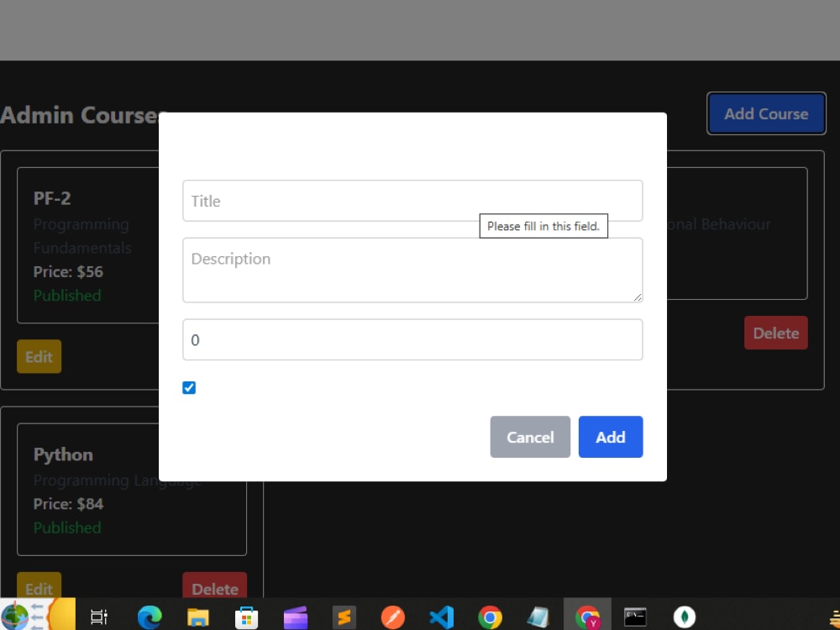Click the Price: $84 text

coord(68,503)
